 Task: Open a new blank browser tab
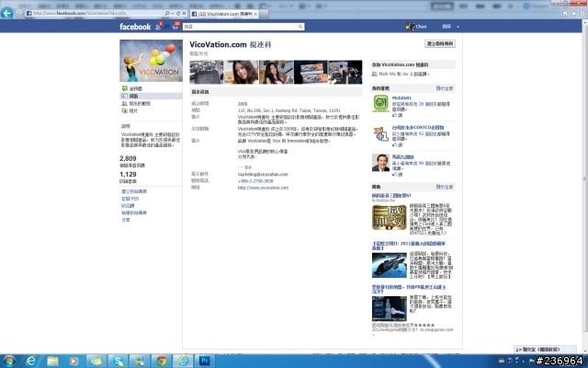point(264,14)
